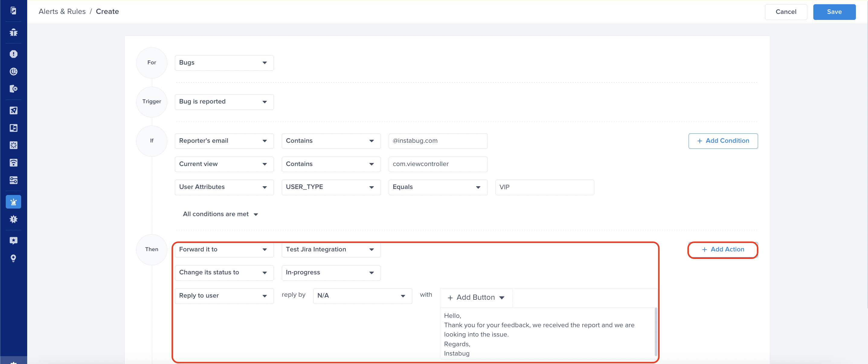This screenshot has width=868, height=364.
Task: Click the Add Action button
Action: pyautogui.click(x=723, y=250)
